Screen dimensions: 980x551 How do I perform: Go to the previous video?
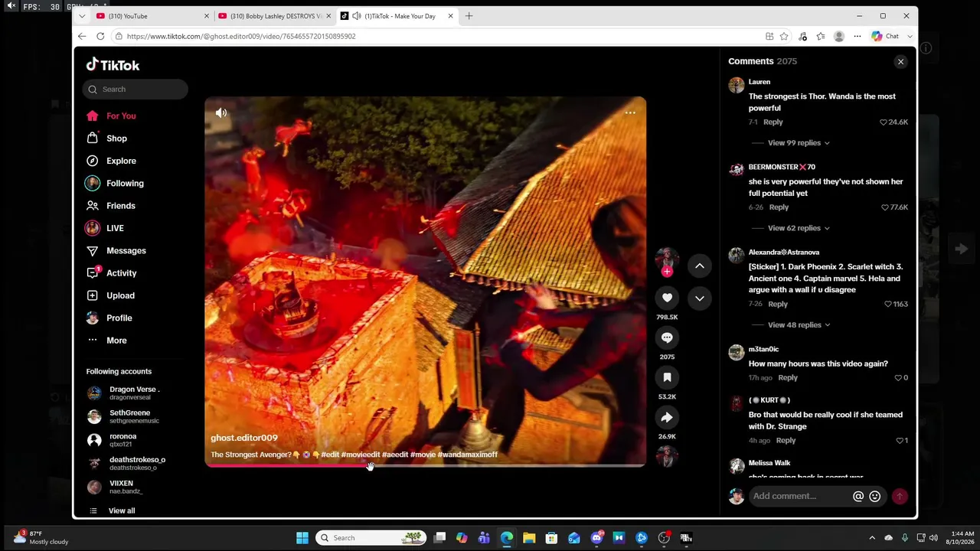point(700,266)
